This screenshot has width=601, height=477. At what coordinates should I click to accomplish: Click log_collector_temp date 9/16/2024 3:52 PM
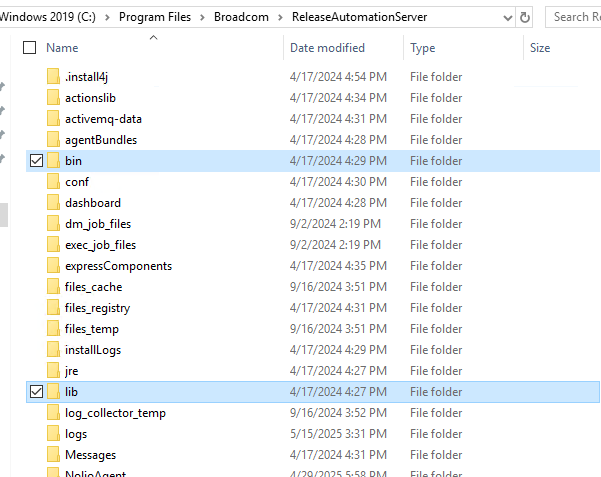click(338, 413)
